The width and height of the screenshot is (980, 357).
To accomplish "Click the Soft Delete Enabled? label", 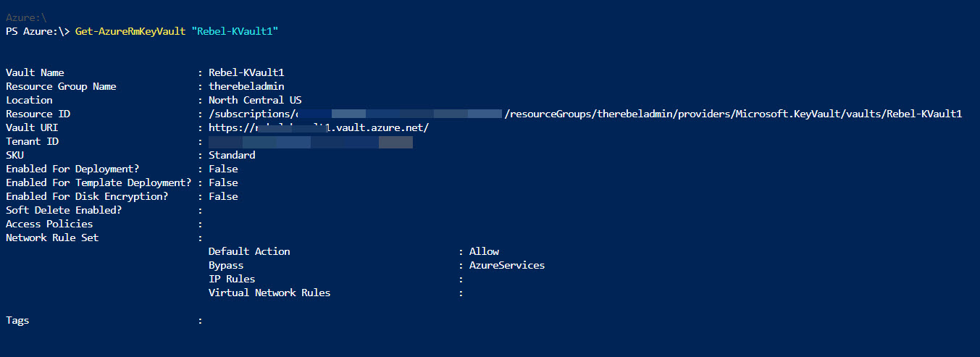I will 64,210.
